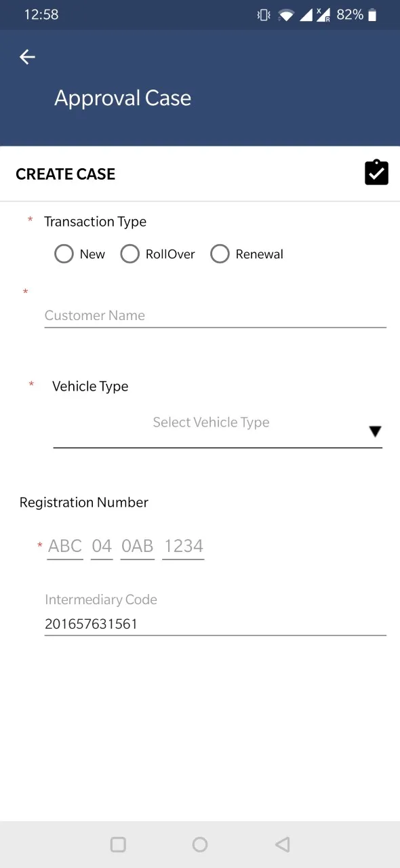Screen dimensions: 400x868
Task: Open Android recent apps square button
Action: [x=118, y=844]
